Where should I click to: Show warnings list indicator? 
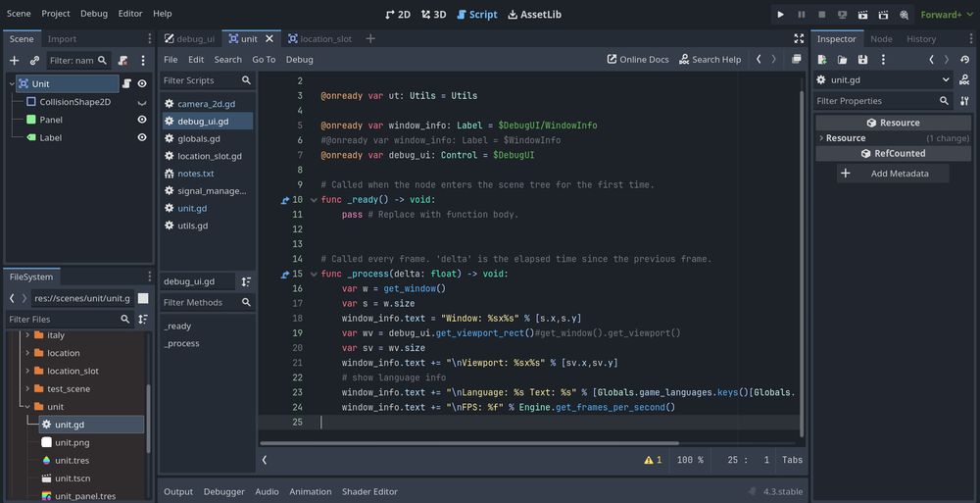[x=653, y=460]
